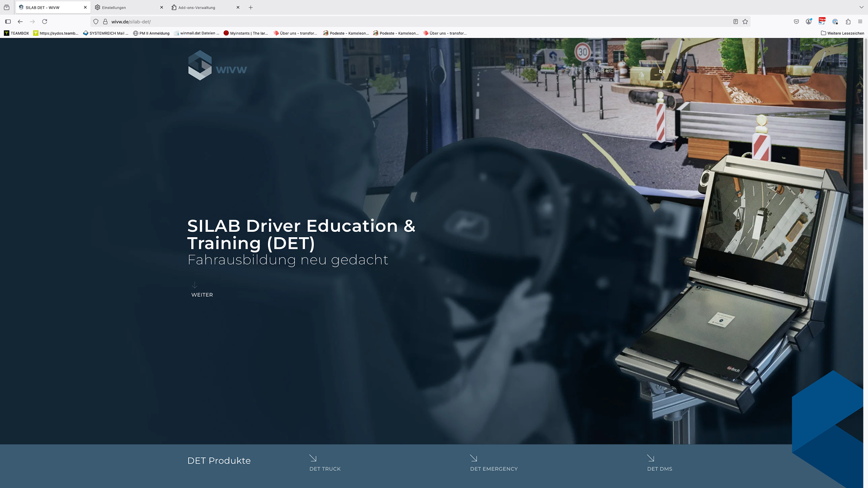Open the first Podeste - Kameleon bookmark
The height and width of the screenshot is (488, 868).
(x=346, y=33)
